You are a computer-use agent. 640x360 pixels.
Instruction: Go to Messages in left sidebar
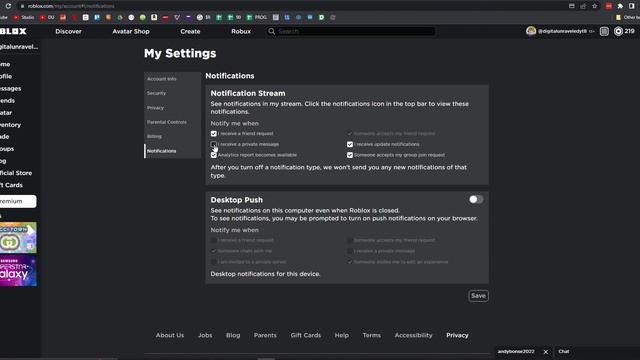(11, 89)
